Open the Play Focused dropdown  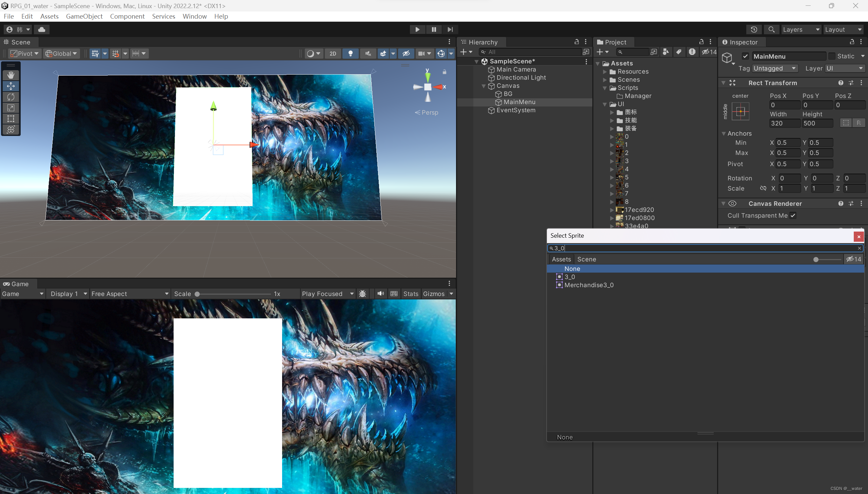[x=328, y=294]
